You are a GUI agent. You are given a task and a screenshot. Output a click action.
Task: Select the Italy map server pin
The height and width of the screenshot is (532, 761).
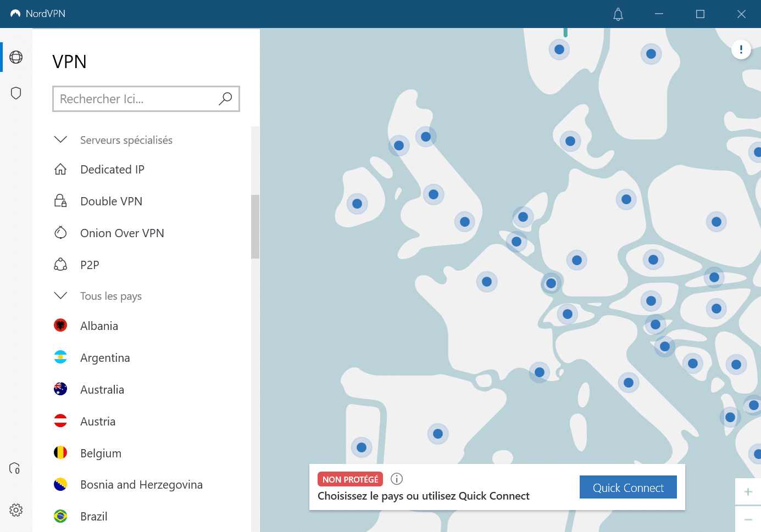click(x=629, y=383)
